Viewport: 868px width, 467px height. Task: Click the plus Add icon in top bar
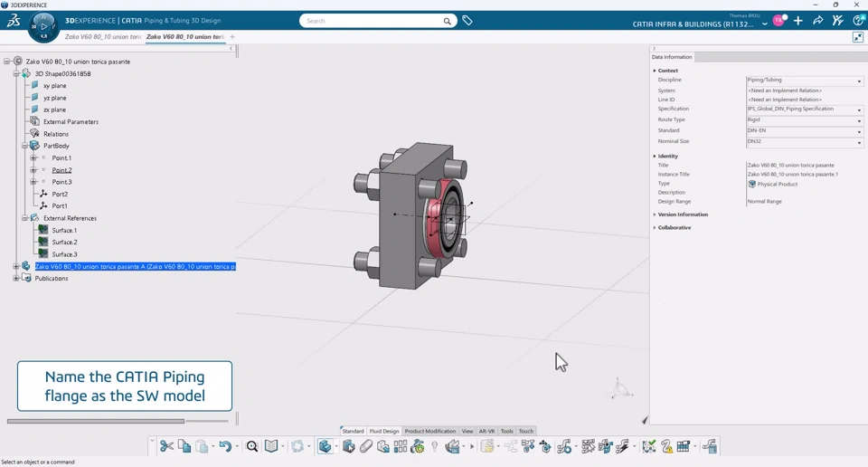click(x=797, y=21)
